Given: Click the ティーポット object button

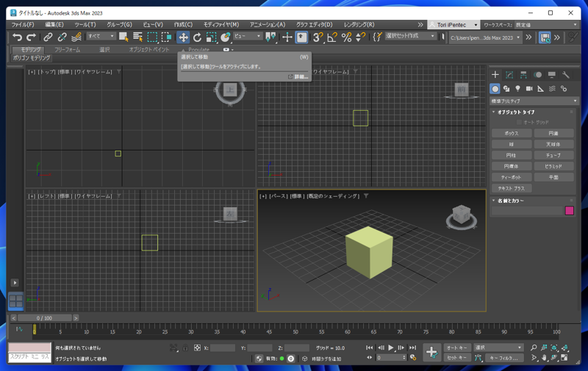Looking at the screenshot, I should pyautogui.click(x=512, y=177).
